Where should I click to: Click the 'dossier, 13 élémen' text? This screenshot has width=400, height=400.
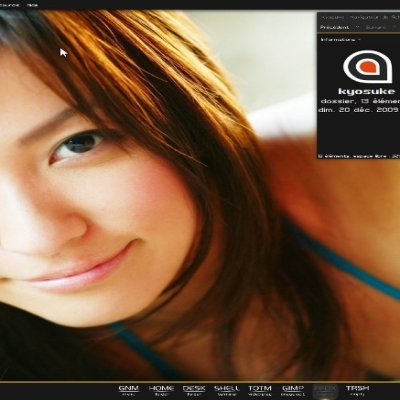[x=360, y=101]
